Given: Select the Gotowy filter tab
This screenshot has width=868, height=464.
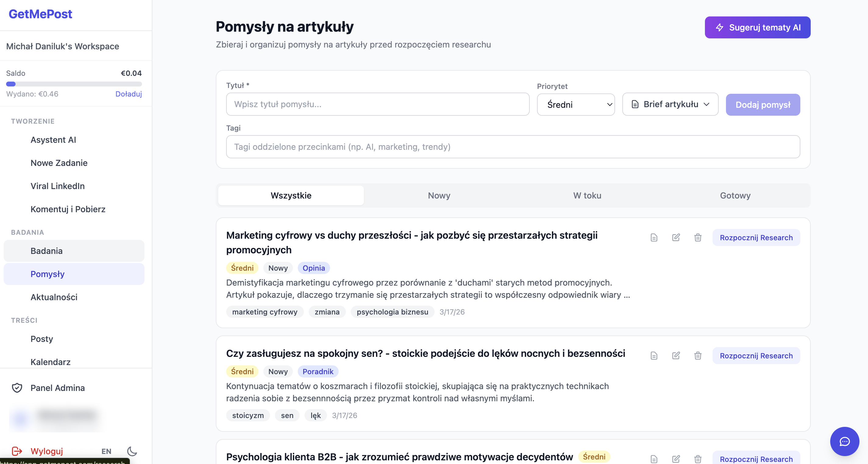Looking at the screenshot, I should [x=735, y=195].
